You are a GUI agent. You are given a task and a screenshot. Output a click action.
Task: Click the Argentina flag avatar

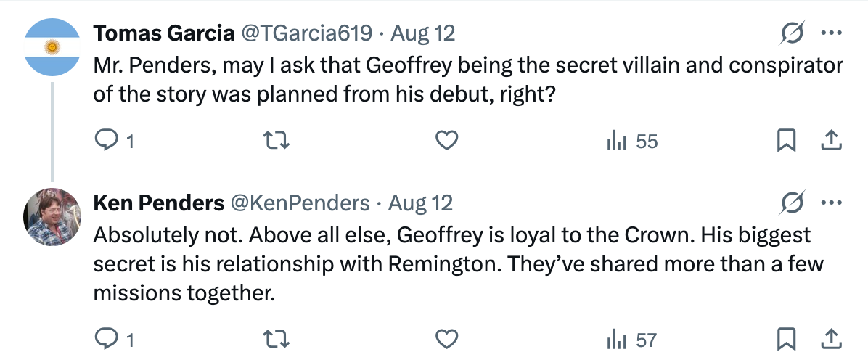52,46
